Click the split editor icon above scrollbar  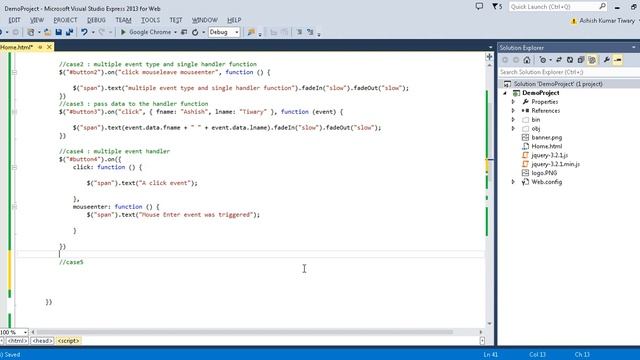[x=489, y=57]
